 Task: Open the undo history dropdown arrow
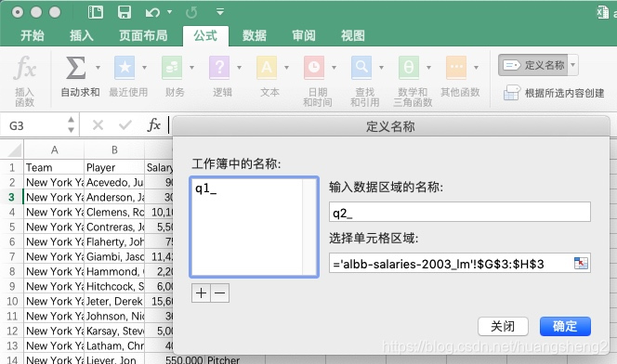(170, 12)
